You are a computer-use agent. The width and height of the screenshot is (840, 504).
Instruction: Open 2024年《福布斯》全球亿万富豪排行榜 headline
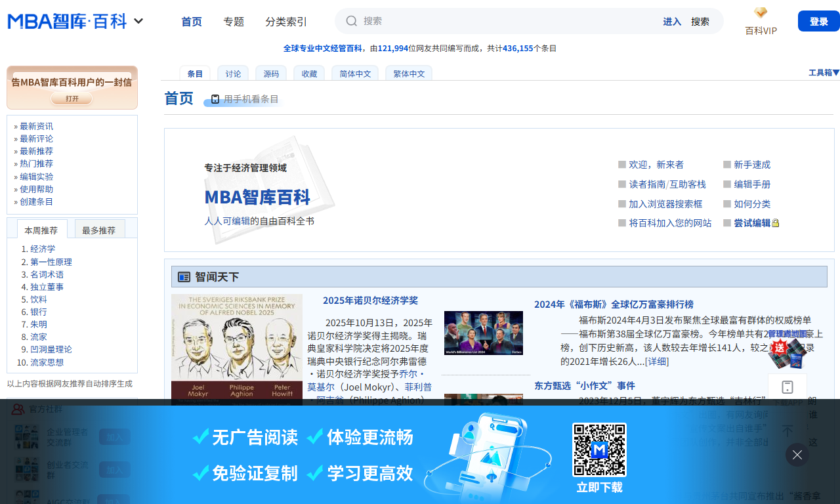point(614,304)
